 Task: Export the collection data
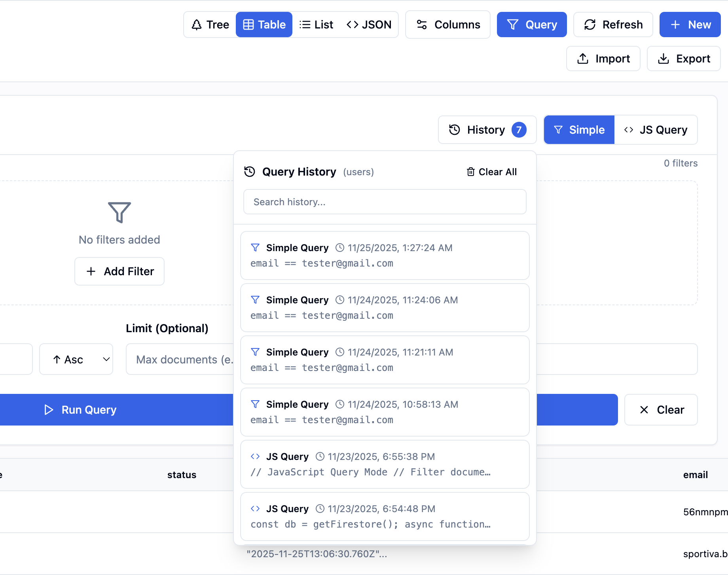(684, 59)
